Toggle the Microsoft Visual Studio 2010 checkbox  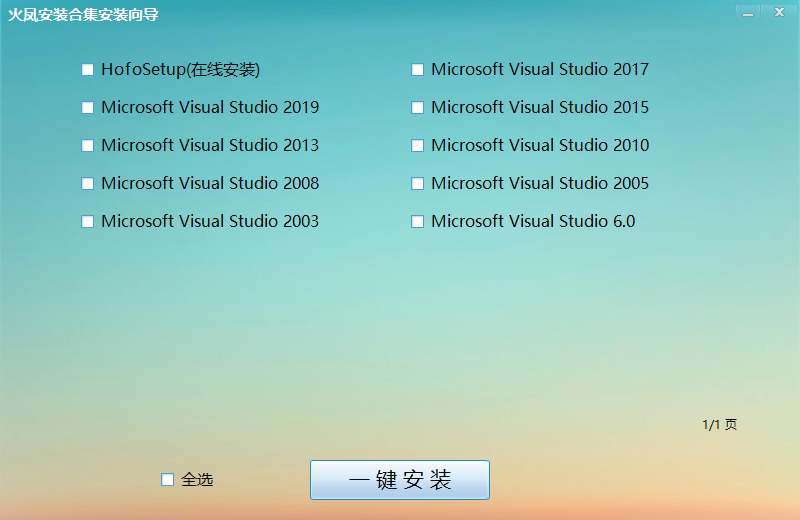pyautogui.click(x=418, y=146)
